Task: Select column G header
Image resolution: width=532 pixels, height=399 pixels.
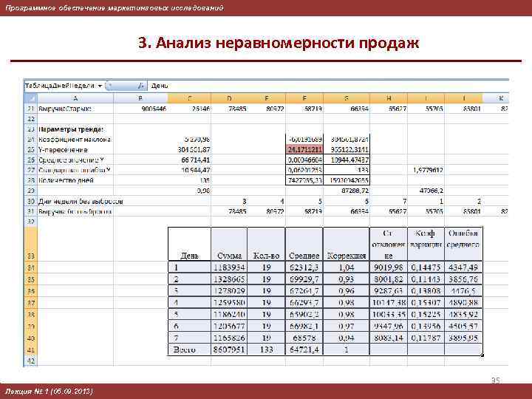Action: [347, 98]
